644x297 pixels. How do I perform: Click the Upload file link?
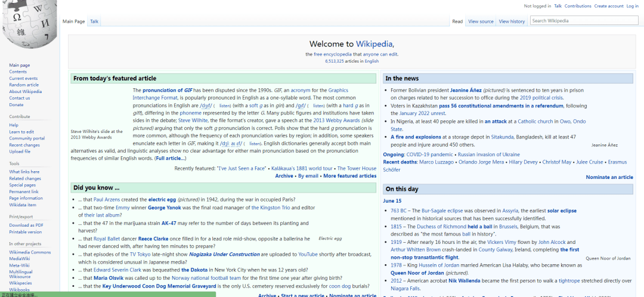(x=20, y=151)
